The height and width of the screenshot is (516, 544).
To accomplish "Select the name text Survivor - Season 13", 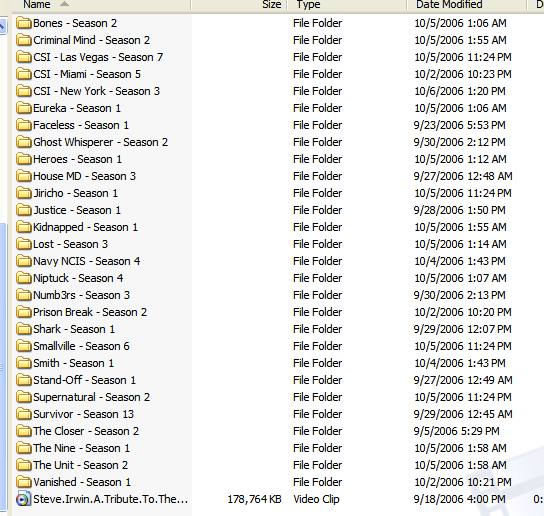I will [x=83, y=414].
